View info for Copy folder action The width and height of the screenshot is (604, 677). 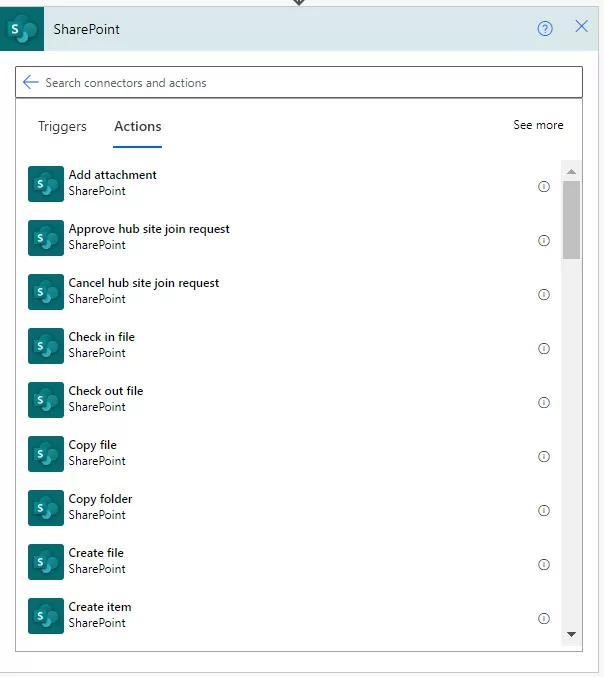(544, 510)
